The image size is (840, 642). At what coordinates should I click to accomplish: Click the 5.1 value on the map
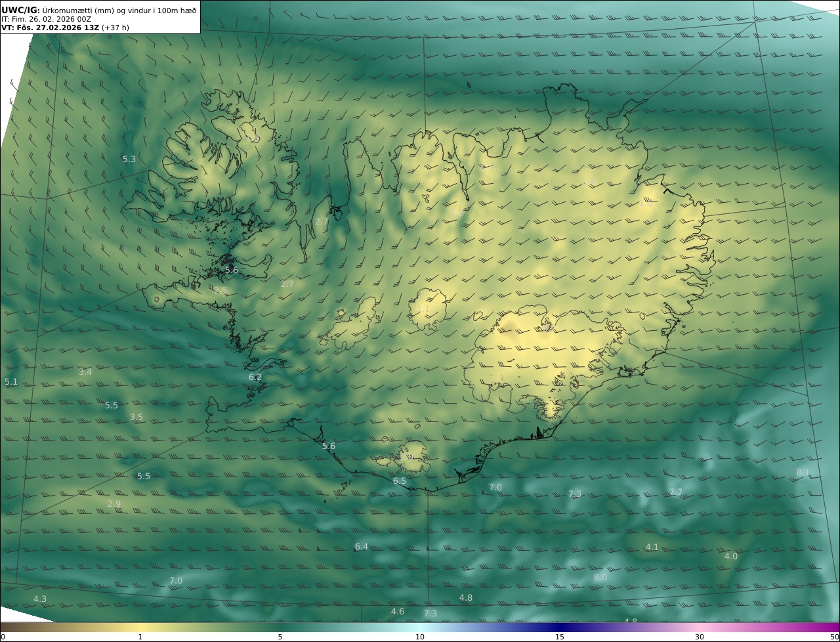pyautogui.click(x=11, y=381)
